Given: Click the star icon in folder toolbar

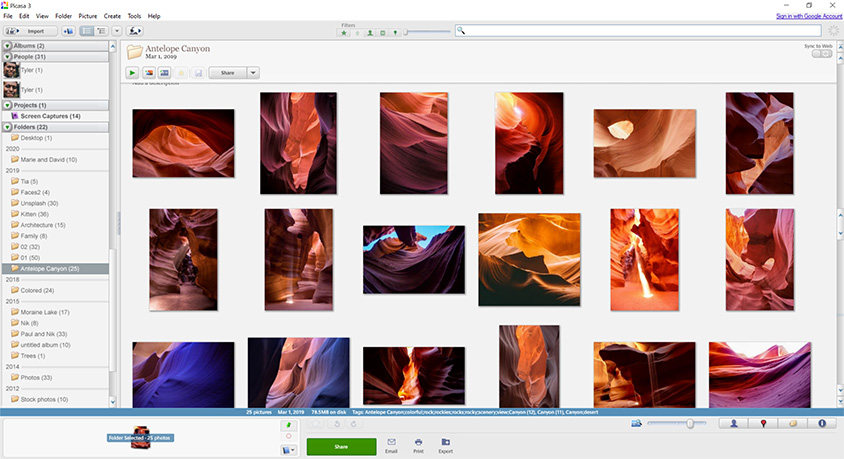Looking at the screenshot, I should tap(181, 73).
